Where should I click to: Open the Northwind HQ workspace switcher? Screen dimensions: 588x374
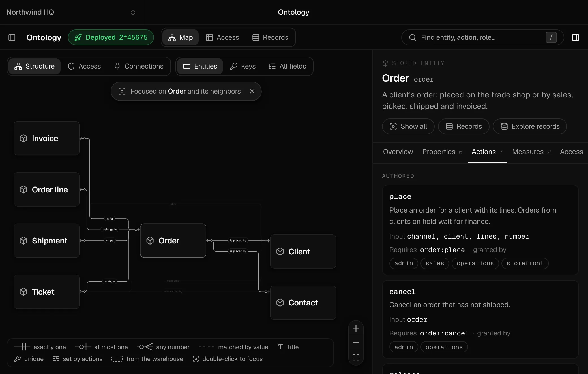tap(71, 12)
